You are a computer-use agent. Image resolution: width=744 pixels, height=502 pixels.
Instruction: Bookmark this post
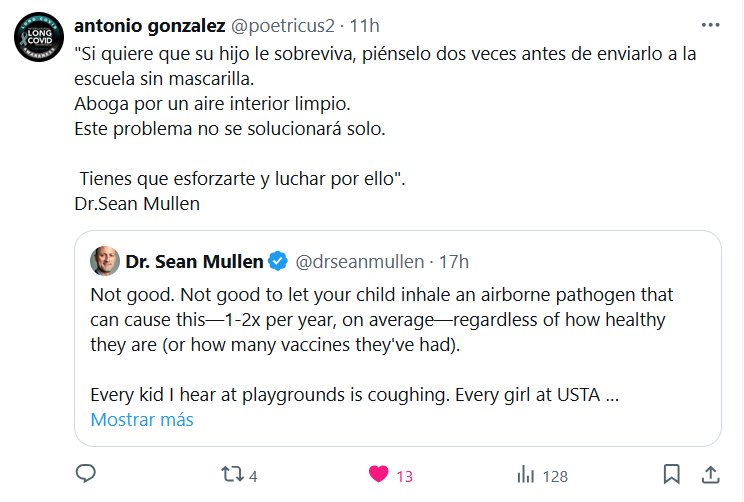[x=672, y=474]
